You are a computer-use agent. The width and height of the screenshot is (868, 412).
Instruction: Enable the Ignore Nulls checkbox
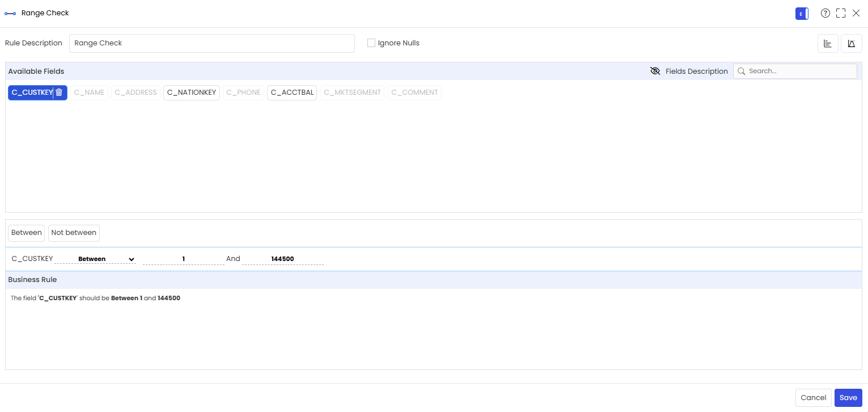click(371, 43)
